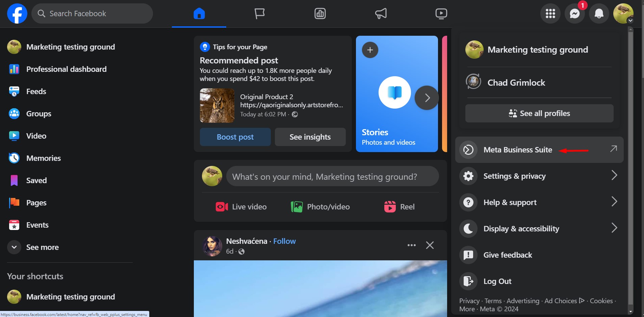Open the Professional dashboard chart tab

click(x=320, y=13)
